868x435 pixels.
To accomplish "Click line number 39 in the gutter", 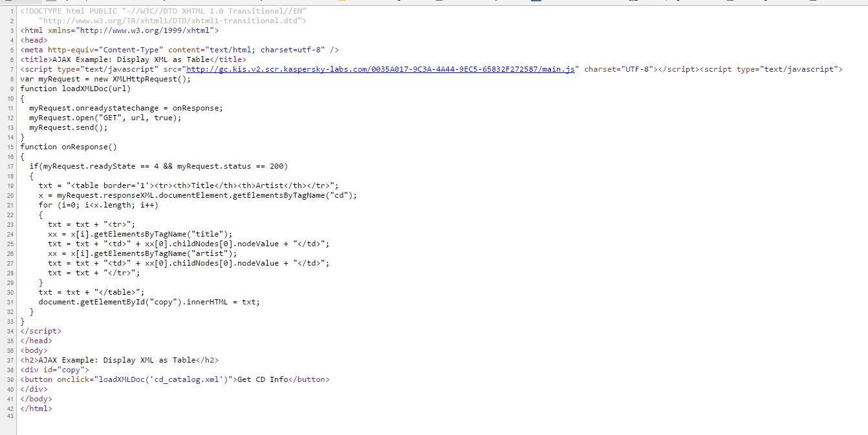I will [x=11, y=379].
